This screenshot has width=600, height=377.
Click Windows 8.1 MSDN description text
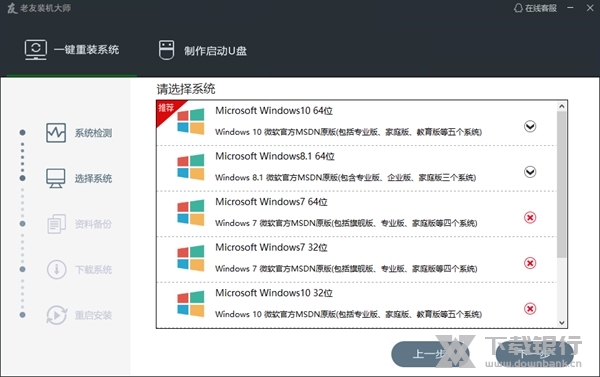pyautogui.click(x=346, y=177)
